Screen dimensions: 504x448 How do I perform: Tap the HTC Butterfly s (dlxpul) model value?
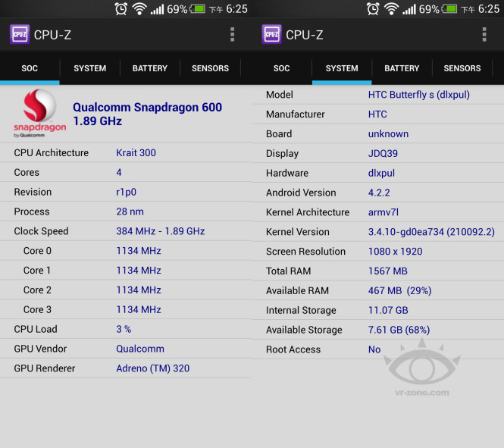[x=419, y=95]
